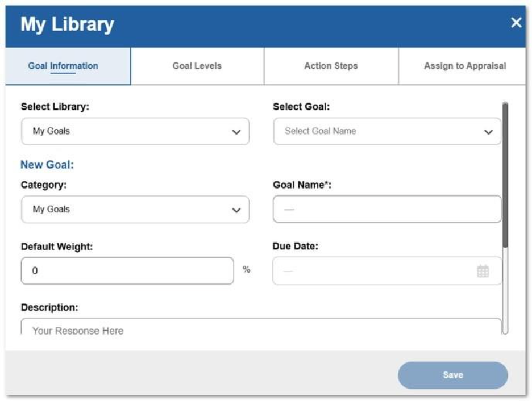Viewport: 532px width, 401px height.
Task: Click the form's vertical scrollbar thumb
Action: 505,175
